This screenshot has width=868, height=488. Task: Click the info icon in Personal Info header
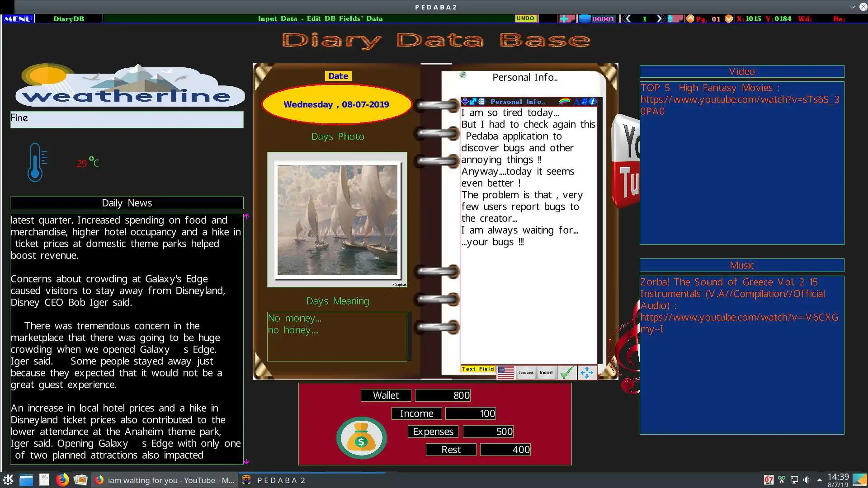(593, 102)
